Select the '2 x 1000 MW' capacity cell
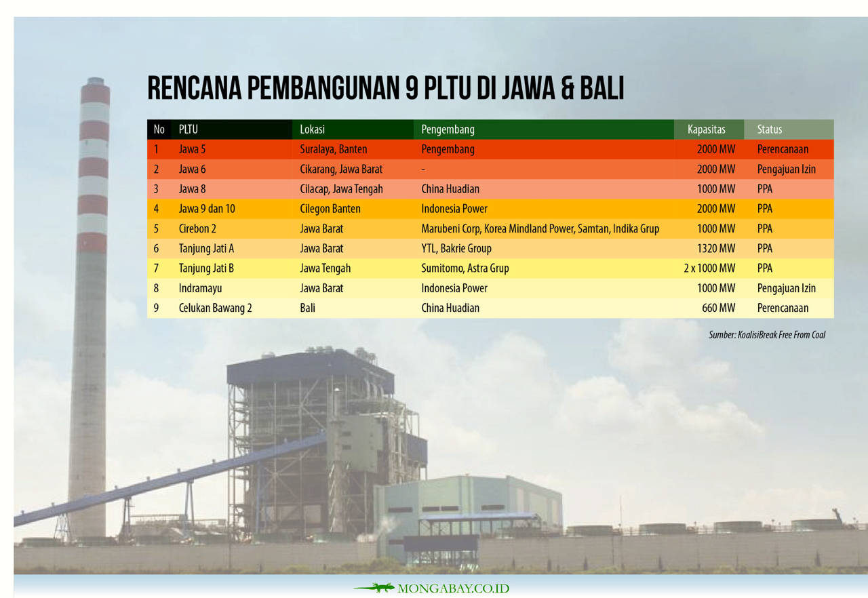Screen dimensions: 868x598 [709, 268]
